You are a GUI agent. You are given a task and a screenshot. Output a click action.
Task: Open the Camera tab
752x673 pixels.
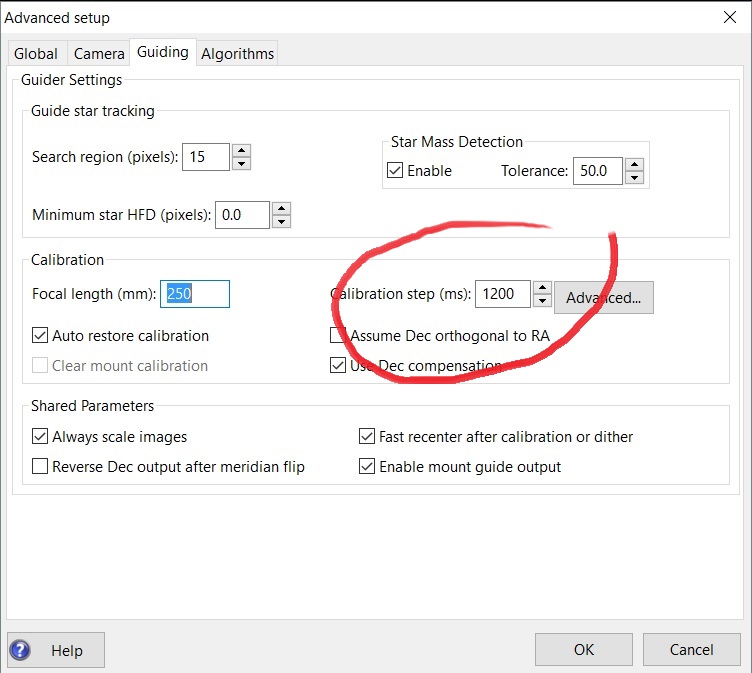pos(99,54)
